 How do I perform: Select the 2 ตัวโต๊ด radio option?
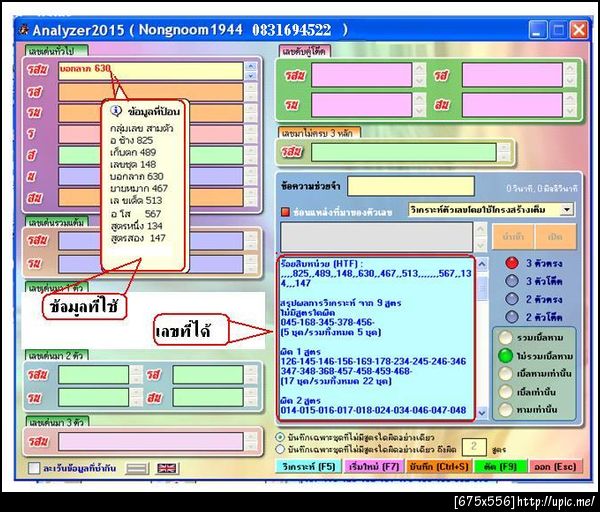(512, 317)
